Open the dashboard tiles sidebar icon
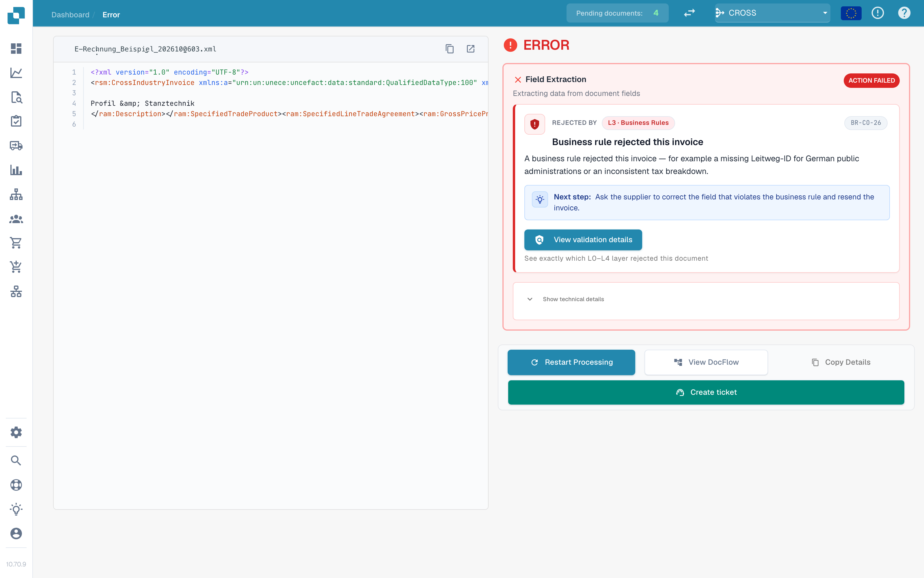Screen dimensions: 924x578 point(16,49)
